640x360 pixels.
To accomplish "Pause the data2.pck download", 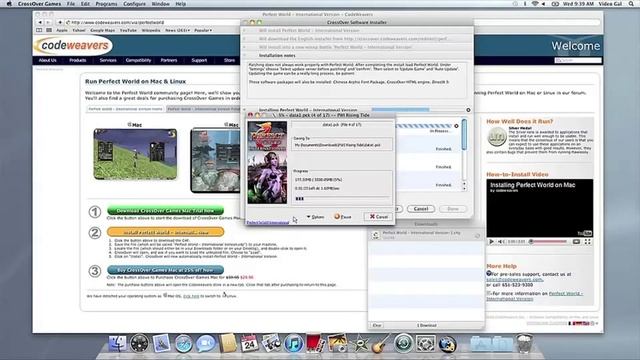I will (343, 217).
